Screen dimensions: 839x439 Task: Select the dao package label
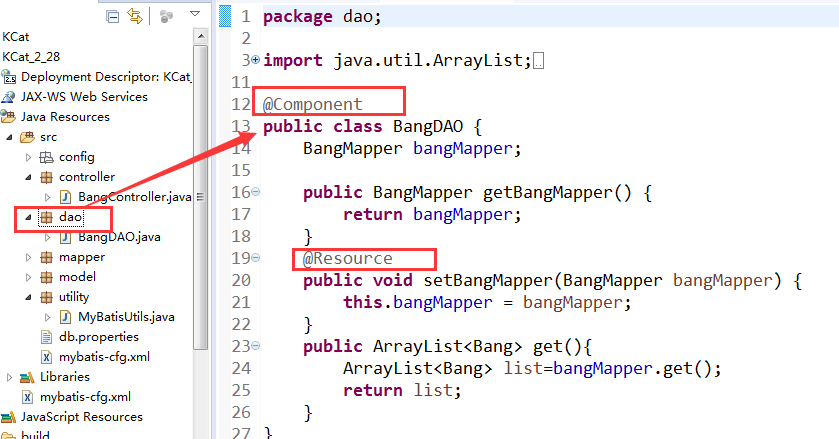[x=71, y=217]
